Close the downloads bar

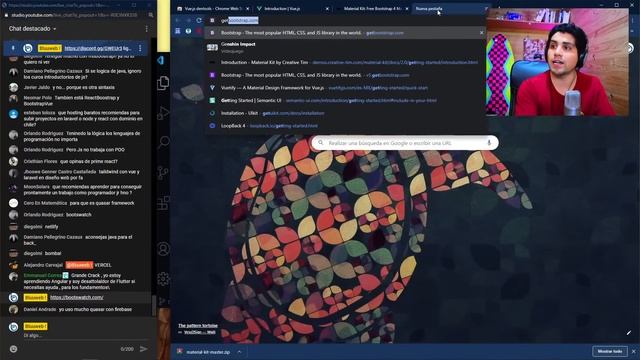(x=634, y=351)
